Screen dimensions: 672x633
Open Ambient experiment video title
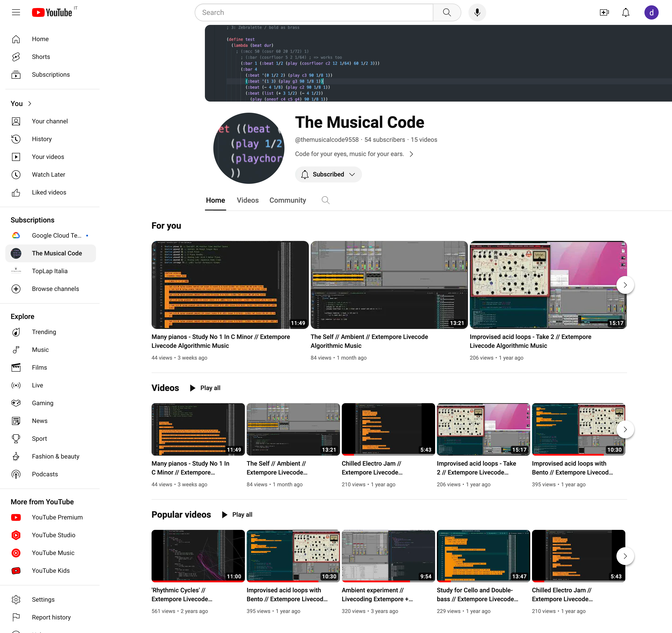(377, 595)
